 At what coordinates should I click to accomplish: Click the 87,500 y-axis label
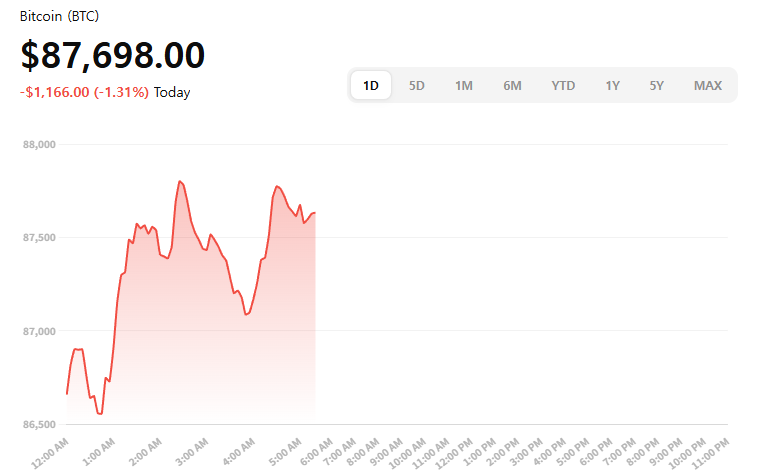(x=39, y=238)
